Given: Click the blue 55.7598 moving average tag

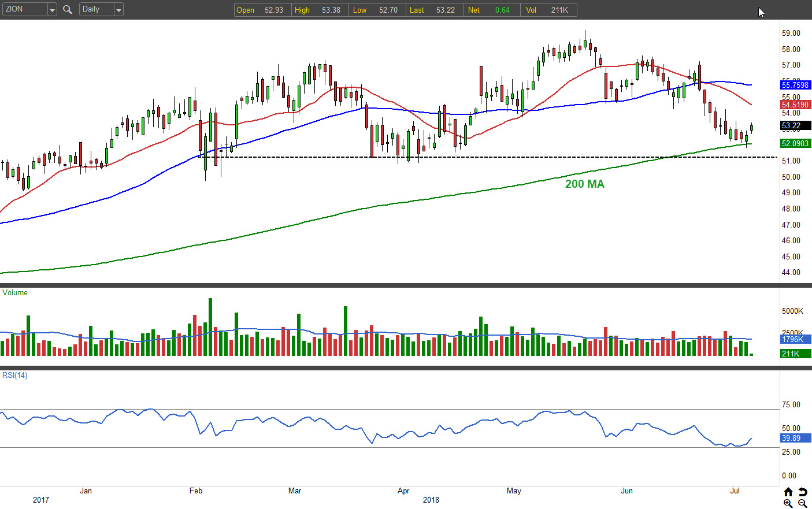Looking at the screenshot, I should [x=795, y=85].
